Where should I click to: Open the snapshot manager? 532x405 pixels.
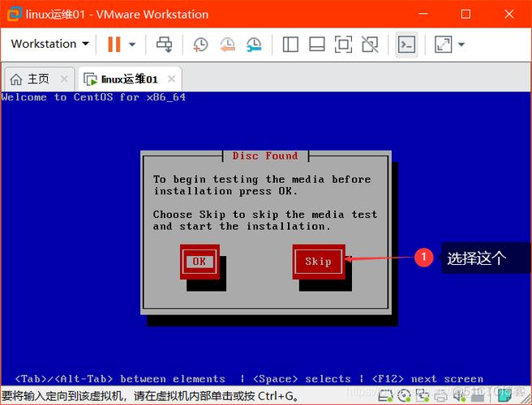click(254, 45)
